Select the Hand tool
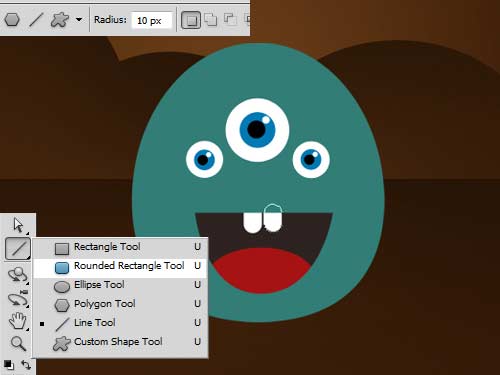Image resolution: width=500 pixels, height=375 pixels. tap(17, 321)
